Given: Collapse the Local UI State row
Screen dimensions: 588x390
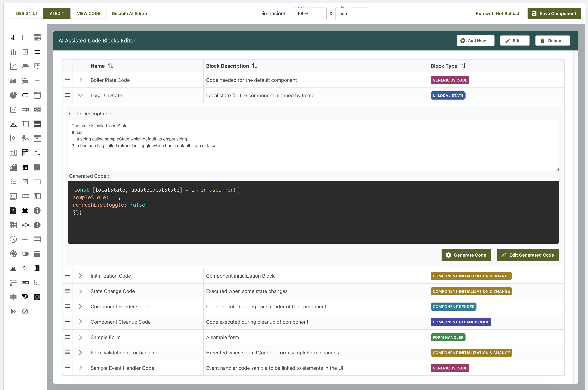Looking at the screenshot, I should coord(80,95).
